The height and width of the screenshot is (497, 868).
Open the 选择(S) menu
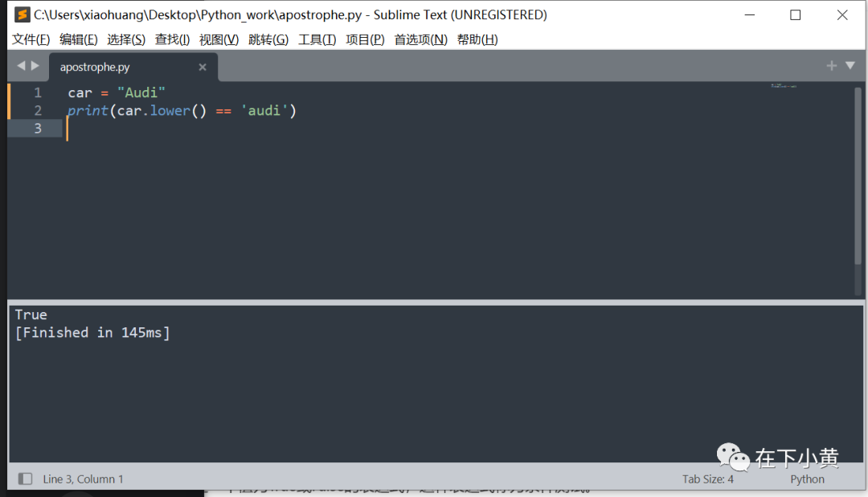[x=126, y=39]
